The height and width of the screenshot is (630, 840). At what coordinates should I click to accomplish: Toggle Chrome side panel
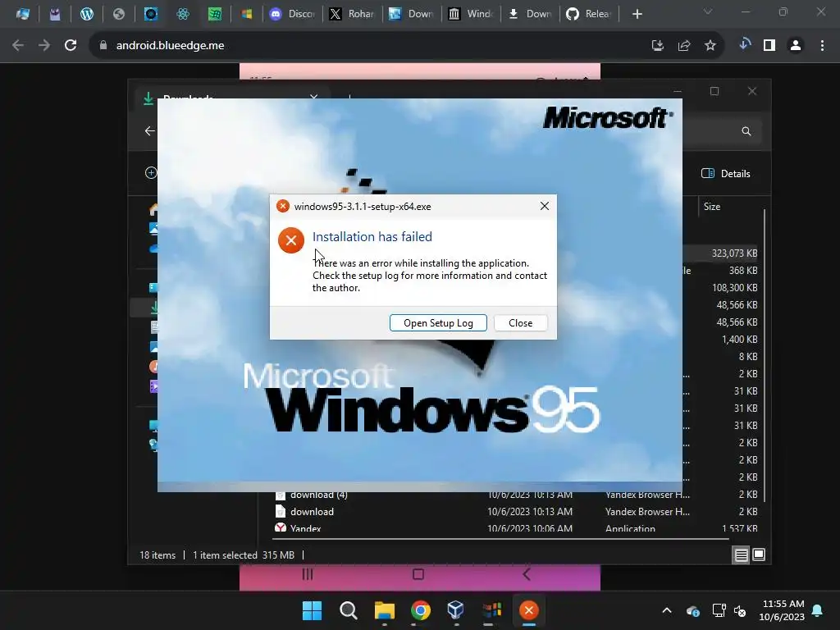(x=769, y=46)
